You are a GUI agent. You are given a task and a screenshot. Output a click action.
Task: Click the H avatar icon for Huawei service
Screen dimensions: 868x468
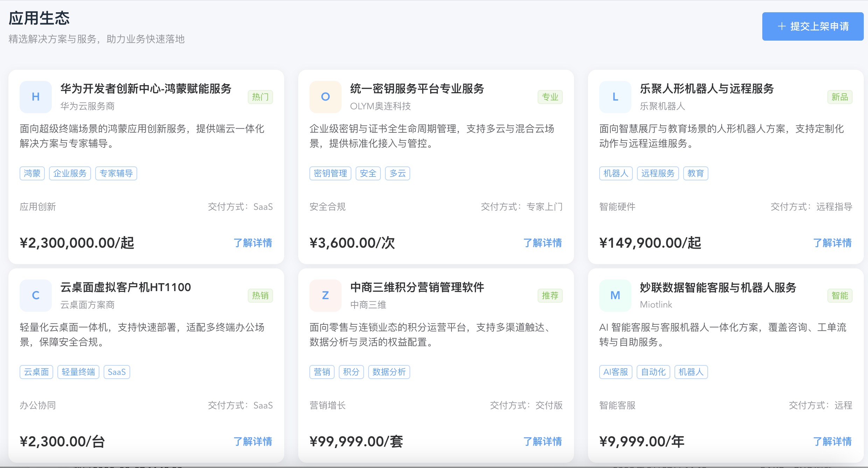pyautogui.click(x=36, y=97)
